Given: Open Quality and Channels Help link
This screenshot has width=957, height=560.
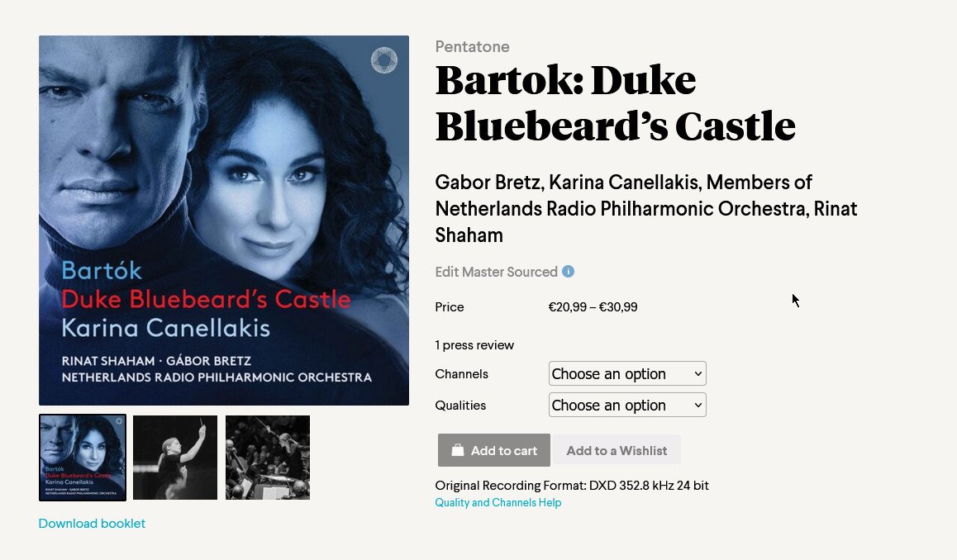Looking at the screenshot, I should [498, 503].
